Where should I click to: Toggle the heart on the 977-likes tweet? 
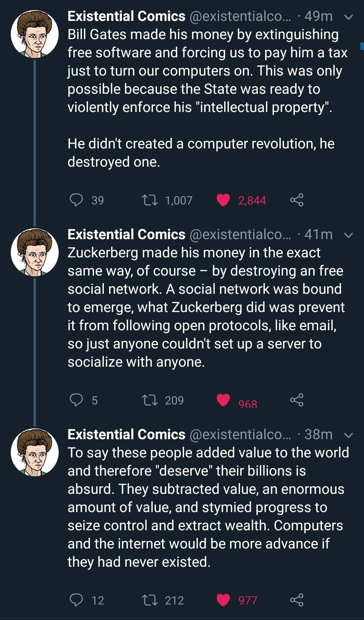point(223,600)
